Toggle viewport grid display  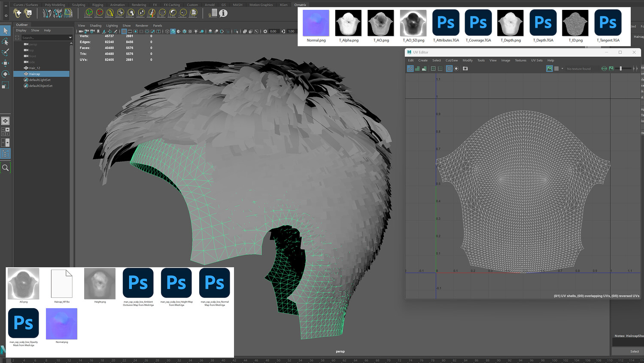point(124,31)
